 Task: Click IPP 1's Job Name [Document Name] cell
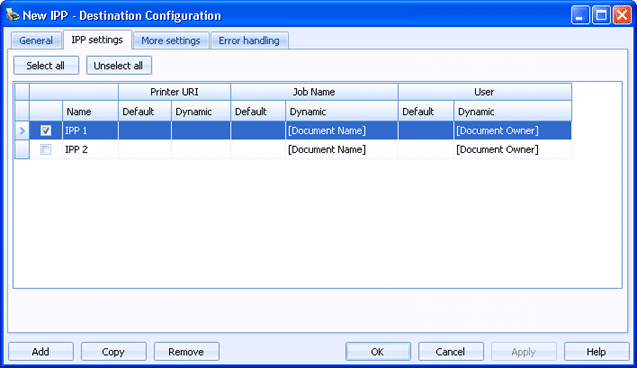coord(342,130)
